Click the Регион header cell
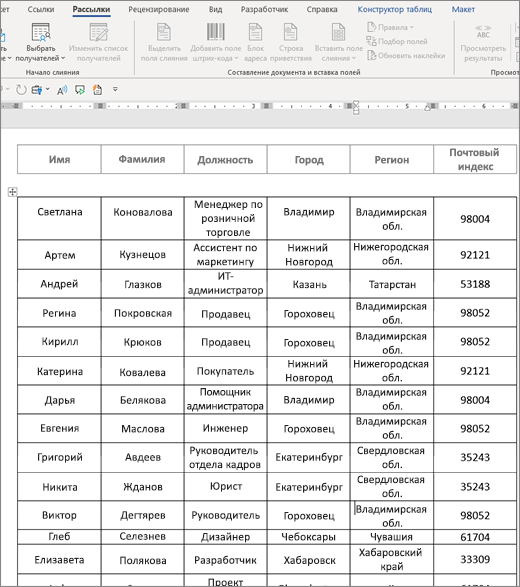Viewport: 520px width, 587px height. coord(392,159)
